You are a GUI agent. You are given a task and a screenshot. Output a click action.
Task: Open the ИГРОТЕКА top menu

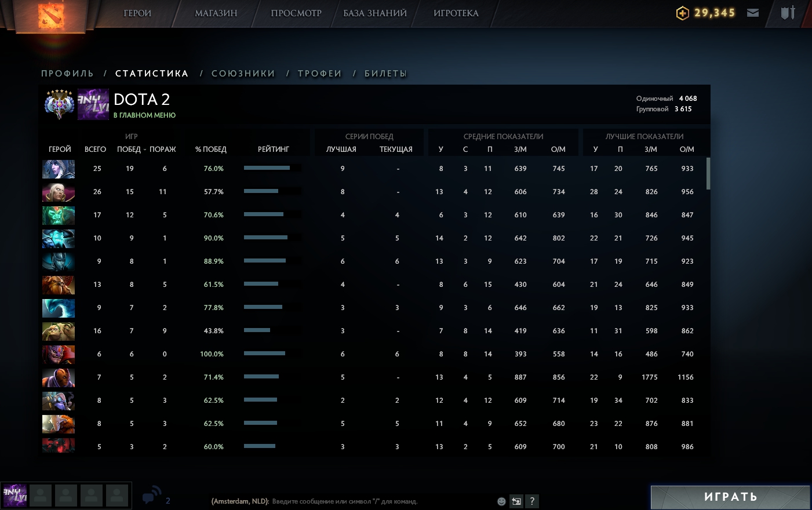[456, 13]
